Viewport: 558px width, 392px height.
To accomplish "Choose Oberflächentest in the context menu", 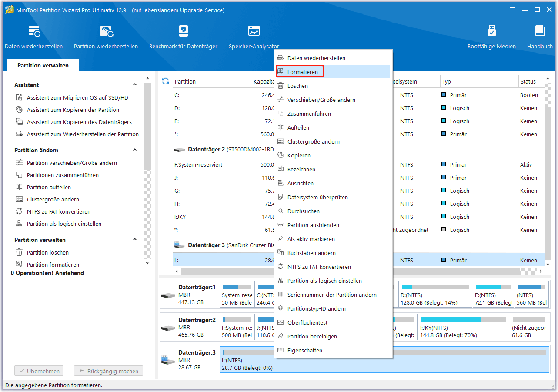I will click(333, 322).
